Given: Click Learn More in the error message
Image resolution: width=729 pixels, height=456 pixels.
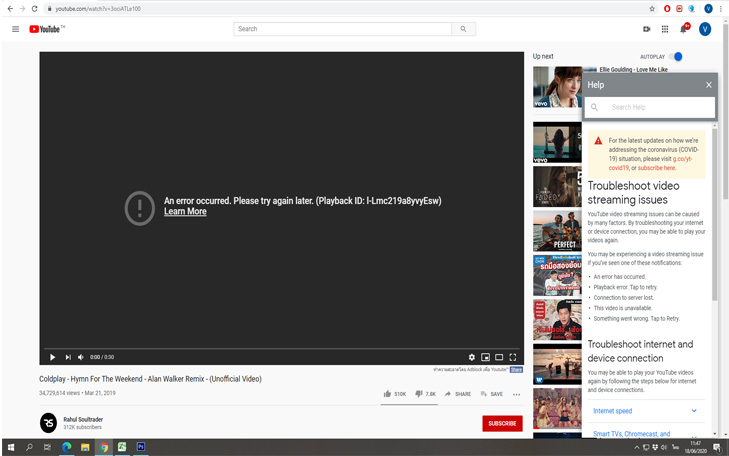Looking at the screenshot, I should point(185,211).
